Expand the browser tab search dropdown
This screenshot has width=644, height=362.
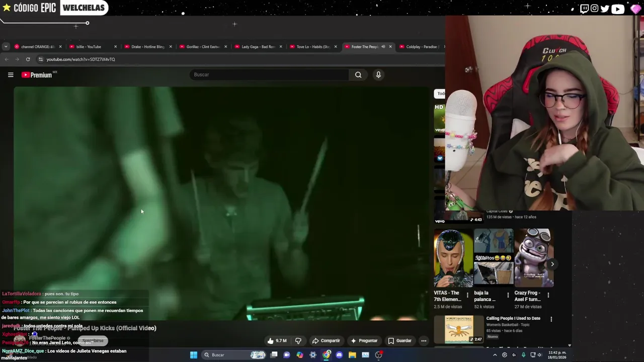6,47
